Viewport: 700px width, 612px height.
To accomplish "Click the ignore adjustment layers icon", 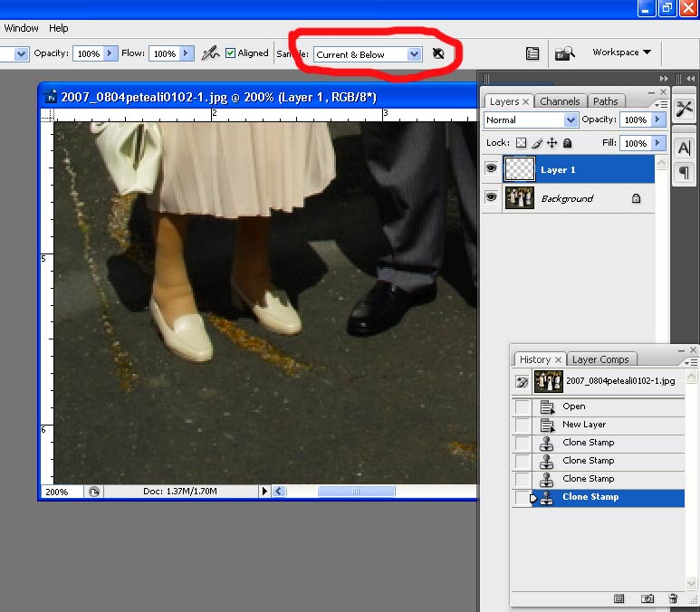I will coord(437,54).
